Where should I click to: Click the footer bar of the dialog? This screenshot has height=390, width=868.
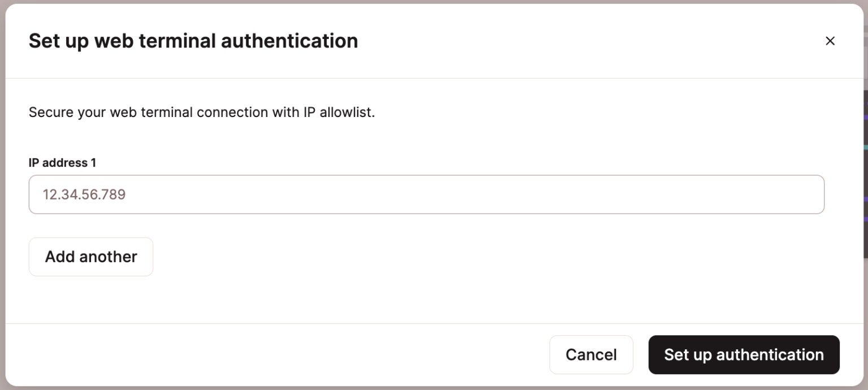tap(339, 354)
